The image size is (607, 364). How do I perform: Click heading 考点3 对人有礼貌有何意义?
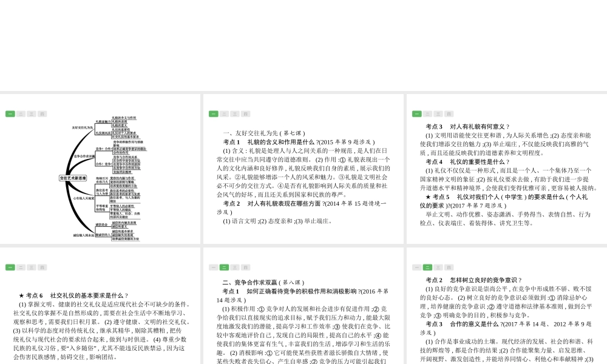(x=467, y=127)
